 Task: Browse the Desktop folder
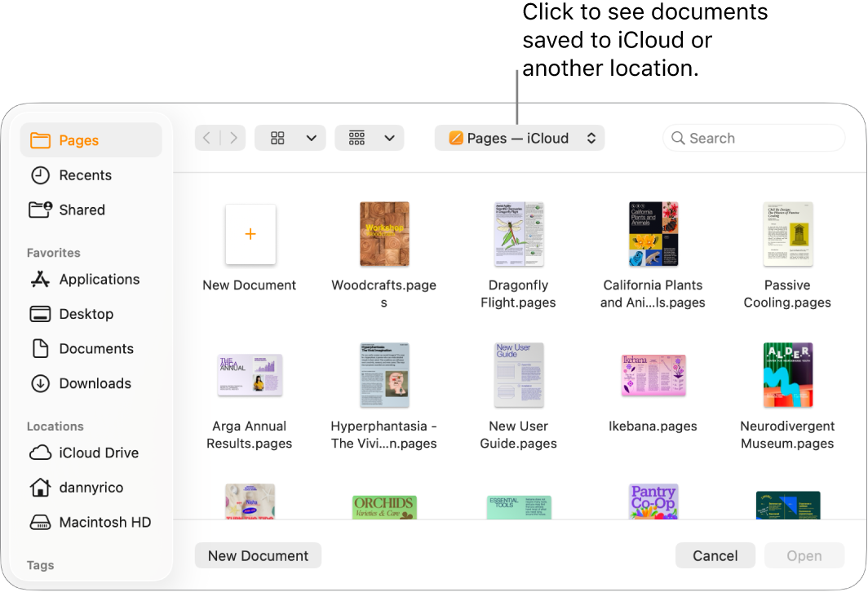click(x=86, y=314)
